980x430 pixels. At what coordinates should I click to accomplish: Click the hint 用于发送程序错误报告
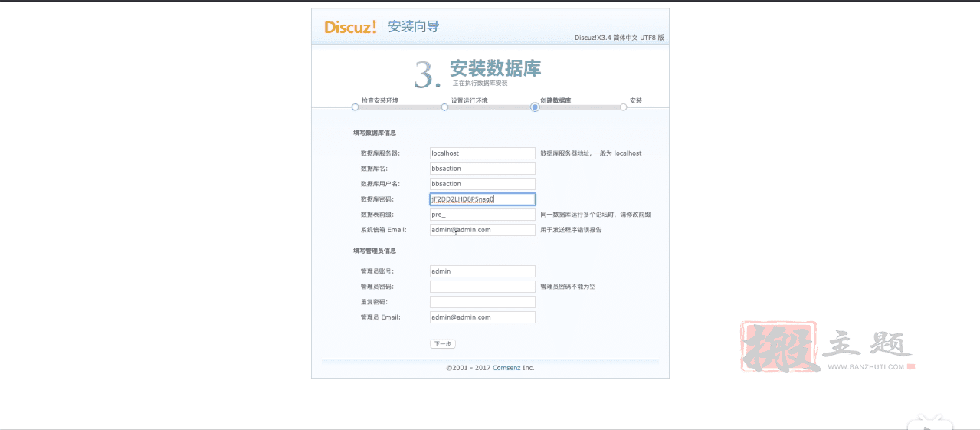click(x=571, y=230)
